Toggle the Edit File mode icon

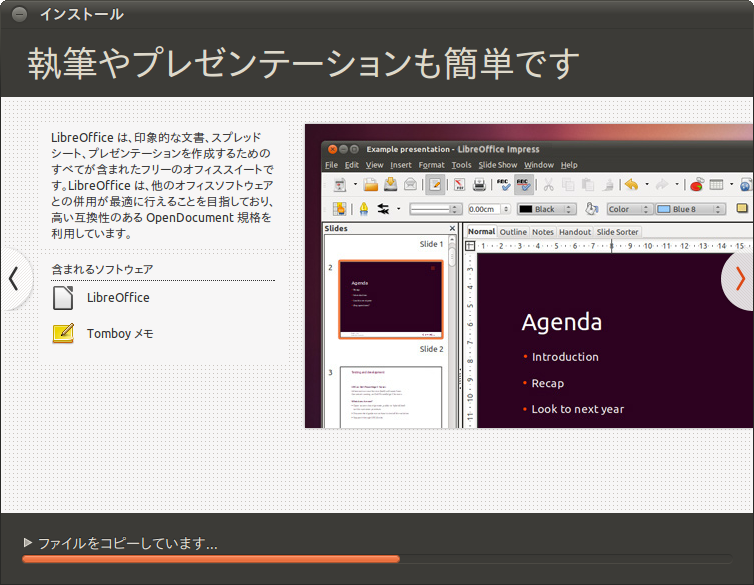coord(435,185)
